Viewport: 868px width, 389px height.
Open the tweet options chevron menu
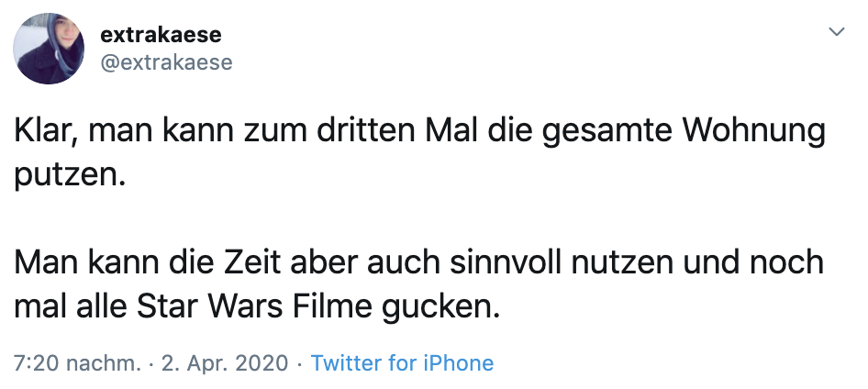[x=836, y=33]
